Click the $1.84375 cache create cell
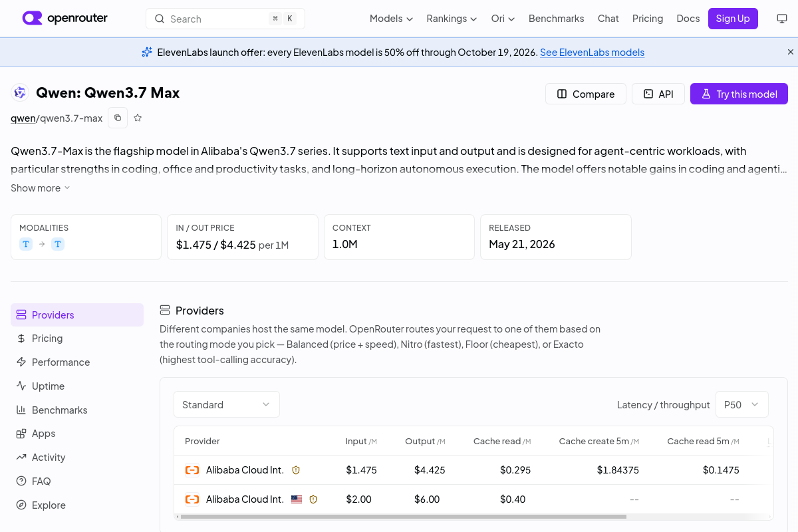Image resolution: width=798 pixels, height=532 pixels. pos(618,470)
